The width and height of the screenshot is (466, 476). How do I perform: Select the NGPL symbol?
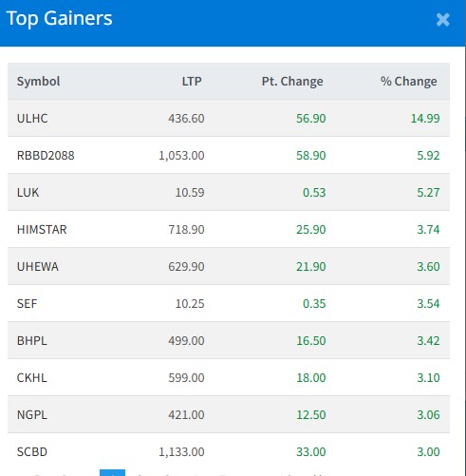point(32,415)
